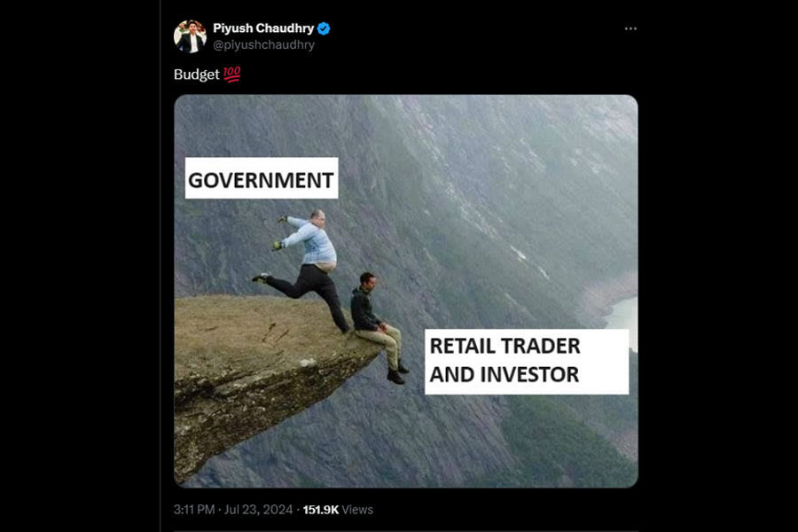Click the RETAIL TRADER AND INVESTOR label
The height and width of the screenshot is (532, 798).
pos(526,361)
